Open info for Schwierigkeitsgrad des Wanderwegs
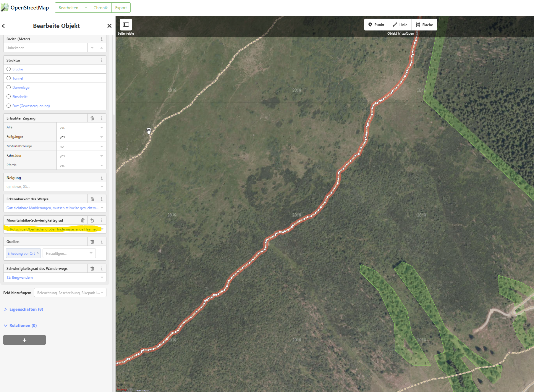534x392 pixels. click(x=102, y=269)
